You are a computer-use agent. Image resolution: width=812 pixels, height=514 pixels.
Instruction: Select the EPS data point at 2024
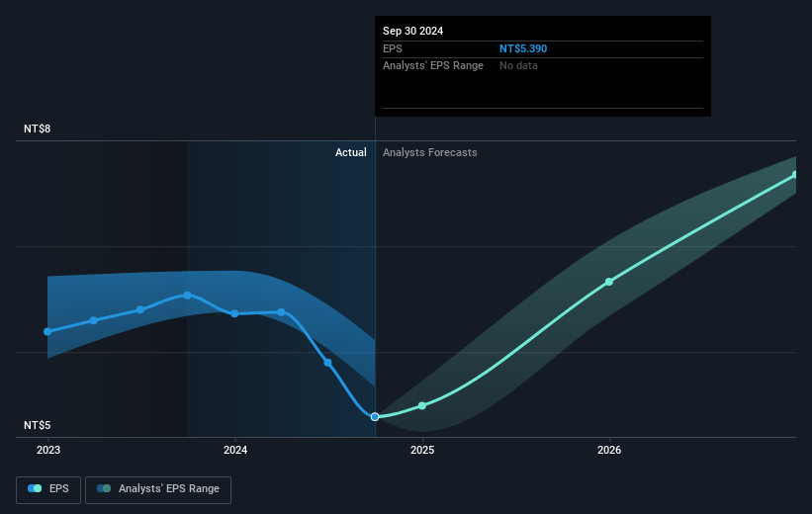(x=234, y=313)
